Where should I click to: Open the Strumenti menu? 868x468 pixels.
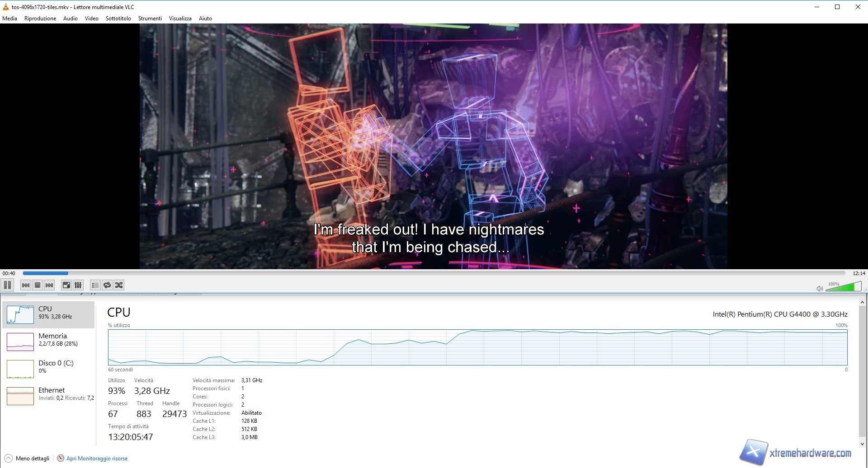coord(150,19)
